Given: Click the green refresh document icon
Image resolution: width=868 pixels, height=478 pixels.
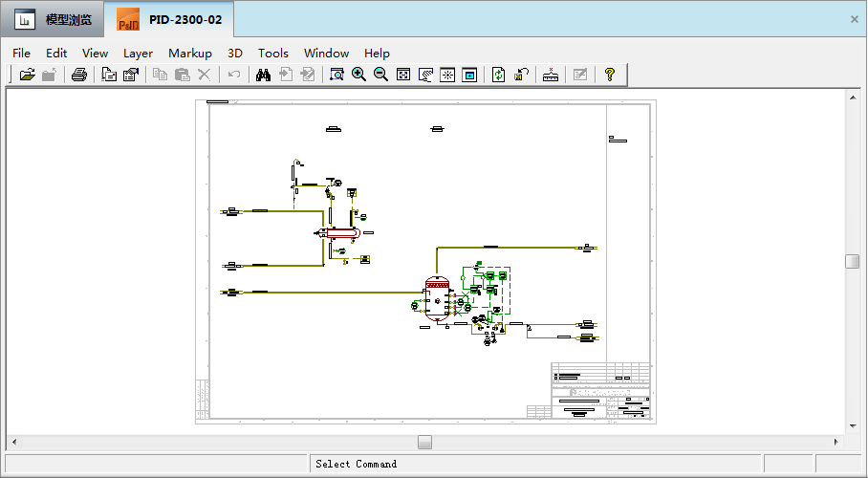Looking at the screenshot, I should [x=498, y=75].
